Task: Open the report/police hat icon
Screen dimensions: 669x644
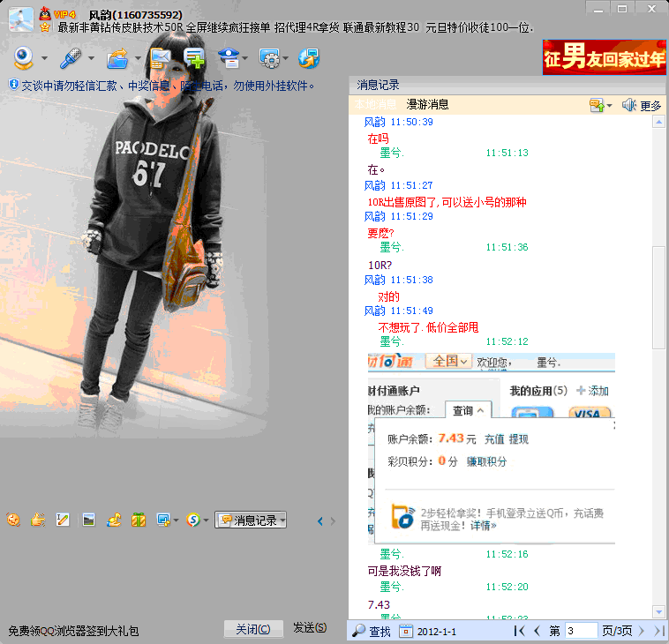Action: point(229,58)
